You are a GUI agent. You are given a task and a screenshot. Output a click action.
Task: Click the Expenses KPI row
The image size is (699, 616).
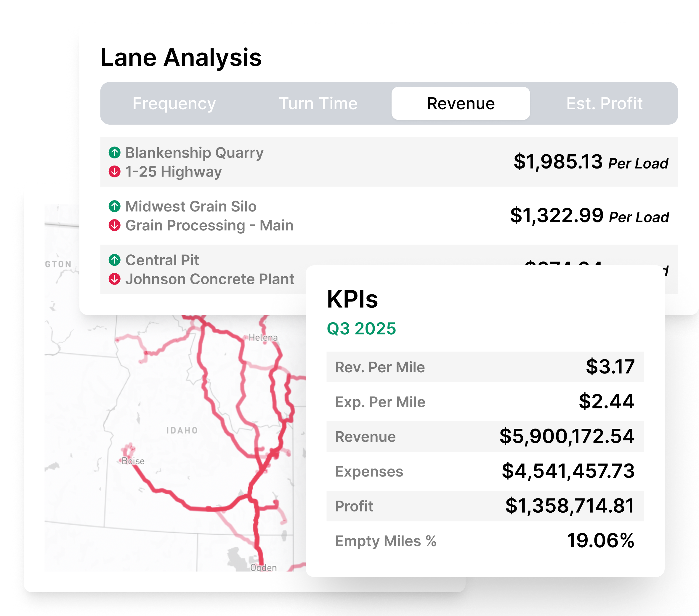[x=485, y=471]
